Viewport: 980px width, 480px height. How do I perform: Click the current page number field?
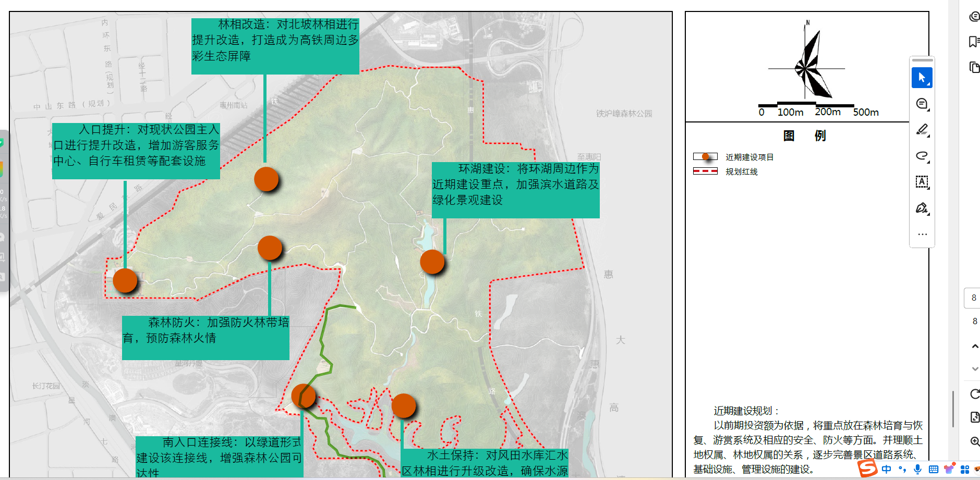(x=973, y=298)
